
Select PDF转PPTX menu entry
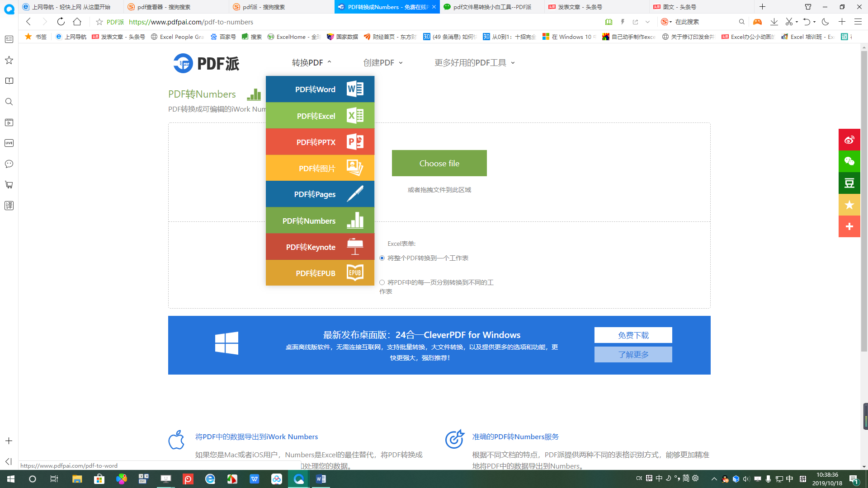coord(320,141)
